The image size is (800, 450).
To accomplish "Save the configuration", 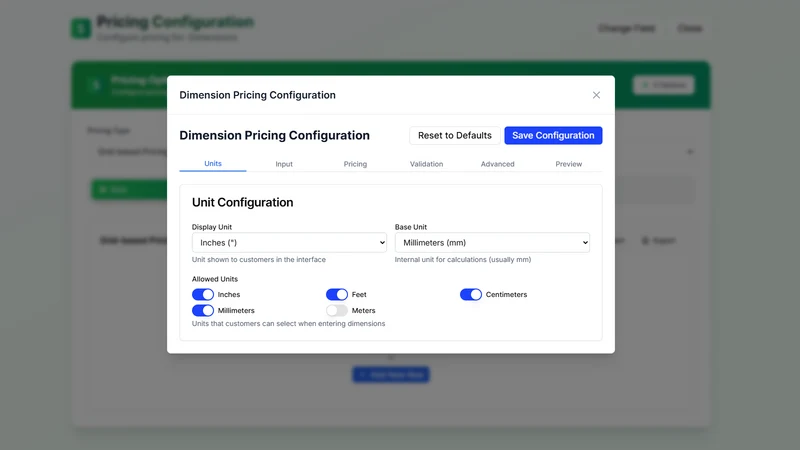I will (553, 135).
